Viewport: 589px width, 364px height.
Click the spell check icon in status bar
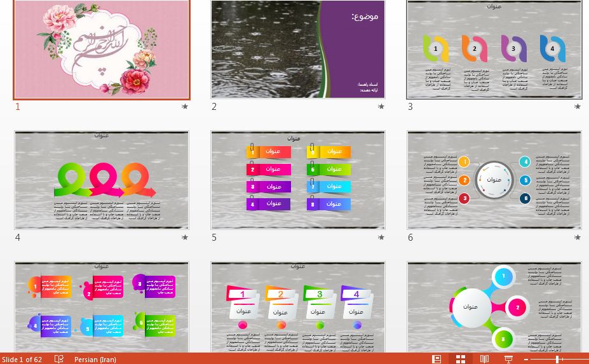click(x=59, y=359)
